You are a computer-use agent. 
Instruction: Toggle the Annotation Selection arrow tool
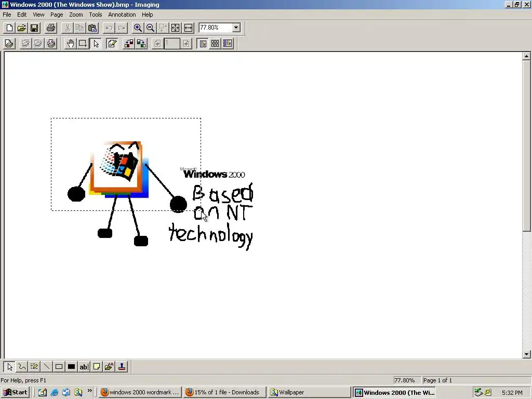coord(96,44)
